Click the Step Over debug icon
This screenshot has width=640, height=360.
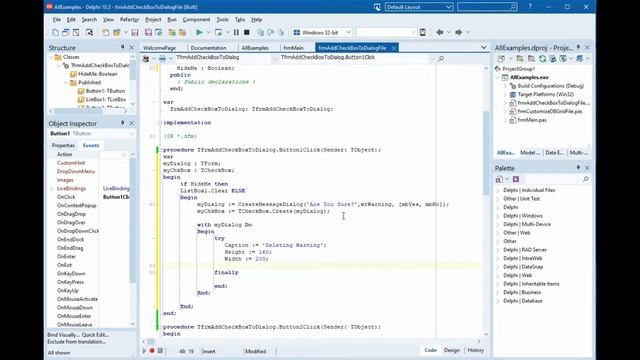271,32
